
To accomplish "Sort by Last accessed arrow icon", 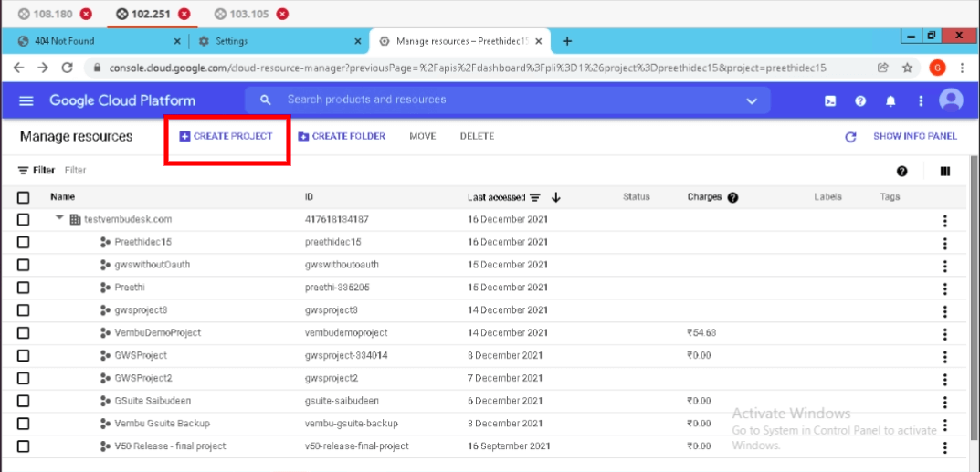I will coord(555,197).
